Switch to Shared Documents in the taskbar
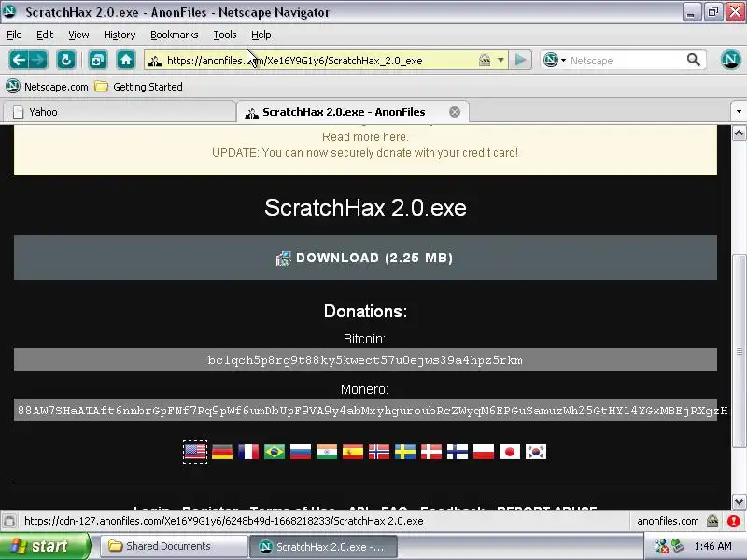The height and width of the screenshot is (560, 747). (175, 546)
